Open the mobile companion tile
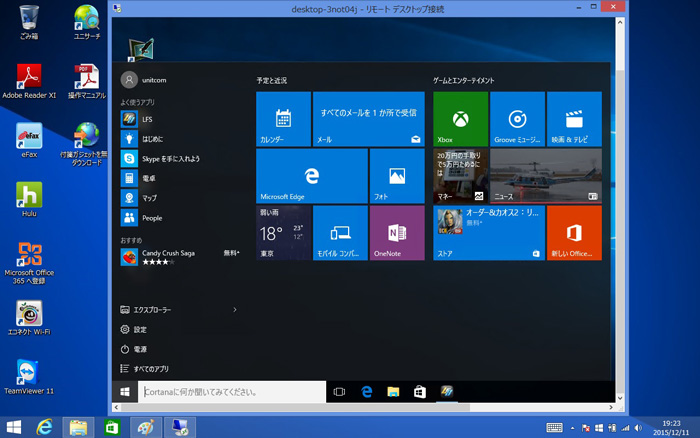This screenshot has width=700, height=438. coord(340,233)
